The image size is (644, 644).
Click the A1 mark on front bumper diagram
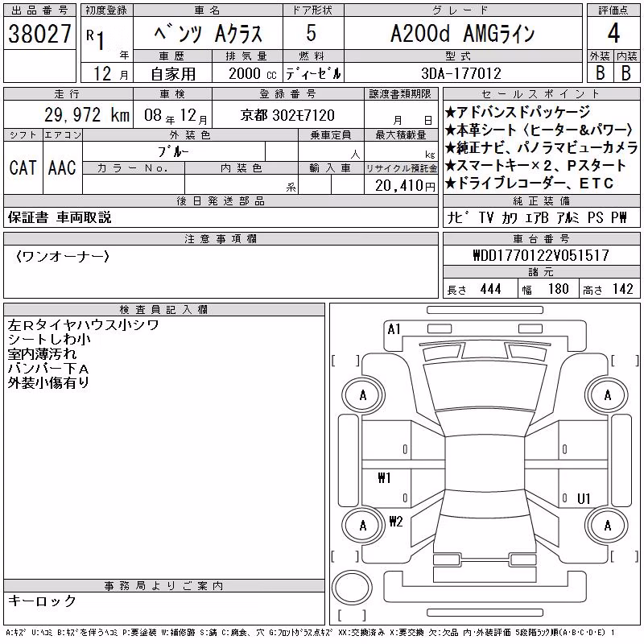[394, 329]
